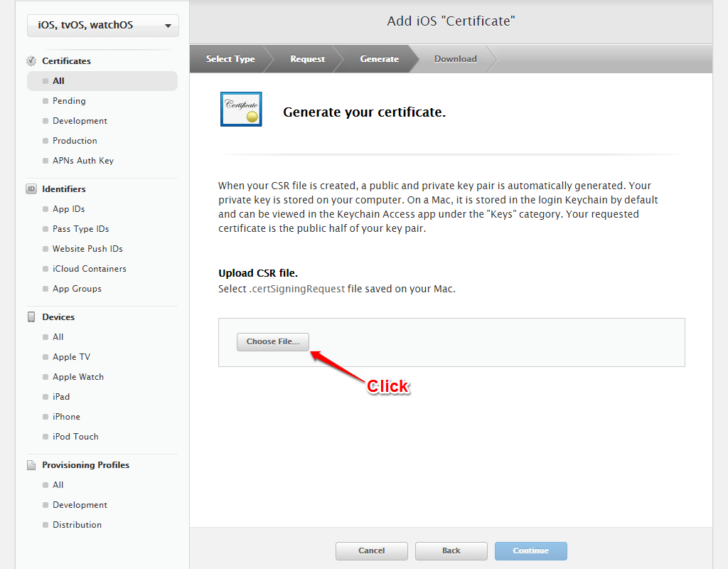
Task: Click the Provisioning Profiles section heading
Action: pos(86,465)
